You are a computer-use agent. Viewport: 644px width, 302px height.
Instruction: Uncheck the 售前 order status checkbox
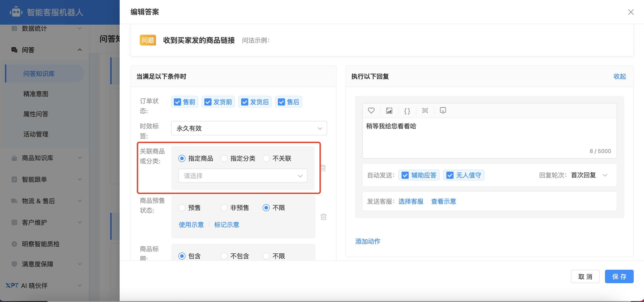pos(177,102)
